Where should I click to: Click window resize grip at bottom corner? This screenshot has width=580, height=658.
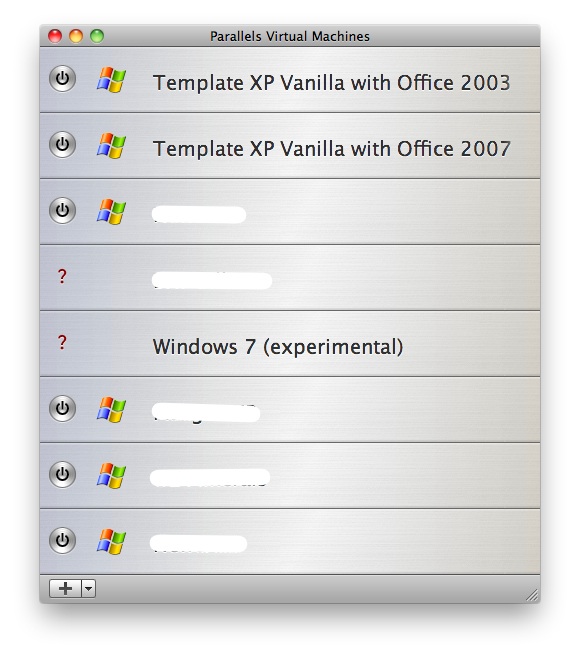(x=532, y=595)
